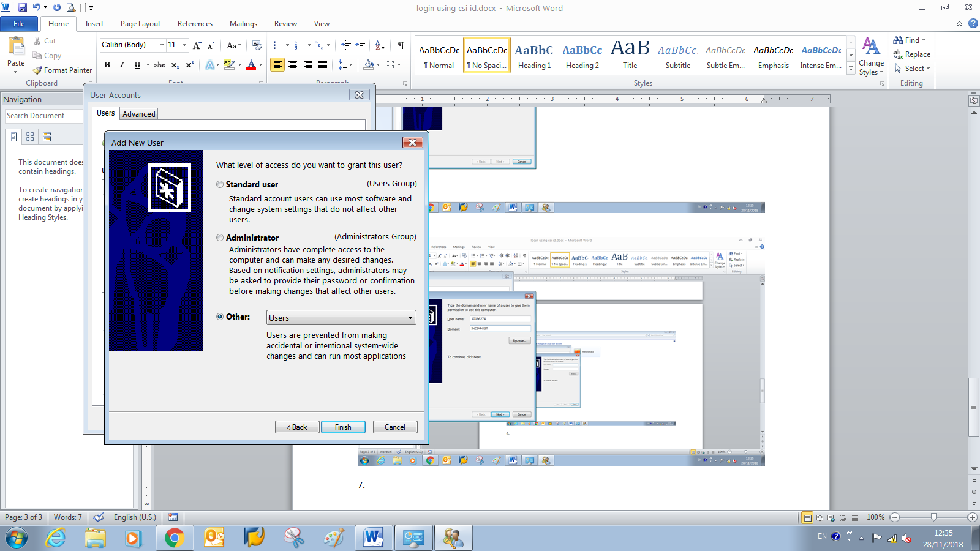
Task: Open font size dropdown
Action: click(x=184, y=45)
